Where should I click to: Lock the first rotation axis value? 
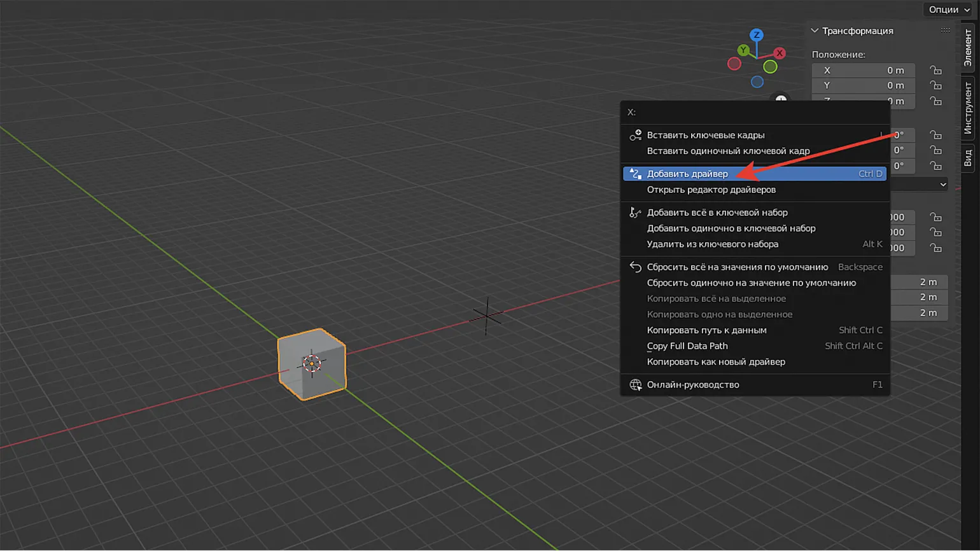pos(935,136)
